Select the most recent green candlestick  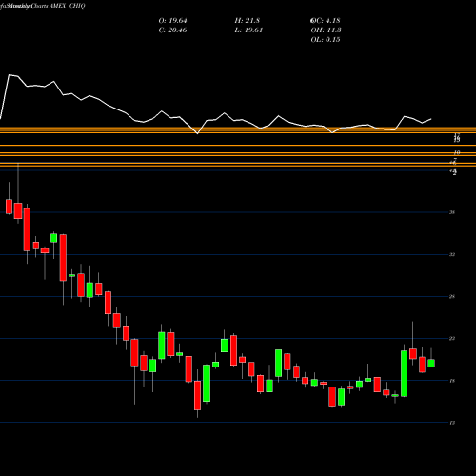pos(431,364)
